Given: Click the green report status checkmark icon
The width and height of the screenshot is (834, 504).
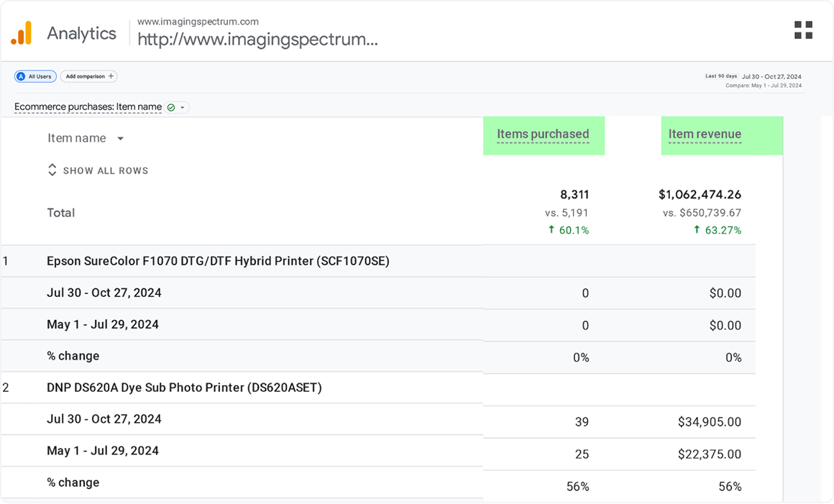Looking at the screenshot, I should [171, 107].
